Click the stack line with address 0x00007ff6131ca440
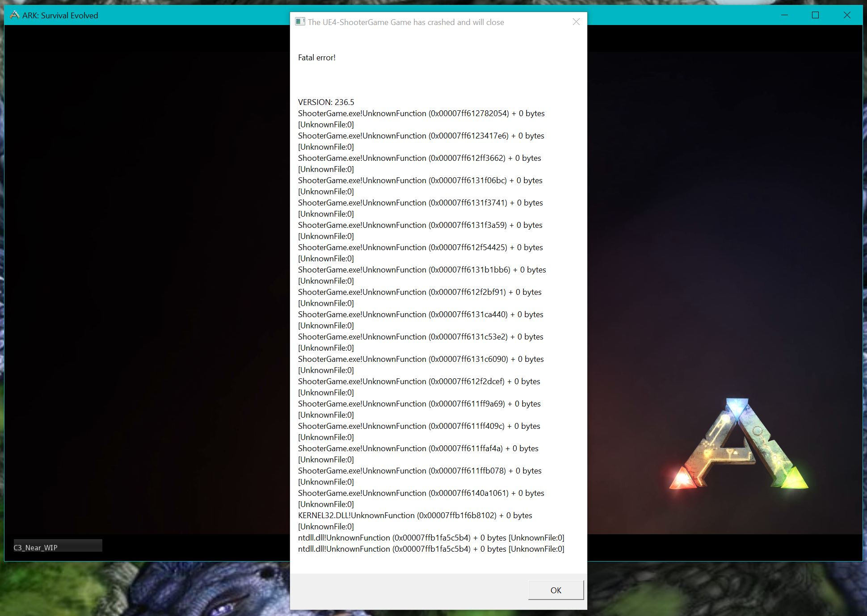This screenshot has width=867, height=616. click(x=421, y=314)
